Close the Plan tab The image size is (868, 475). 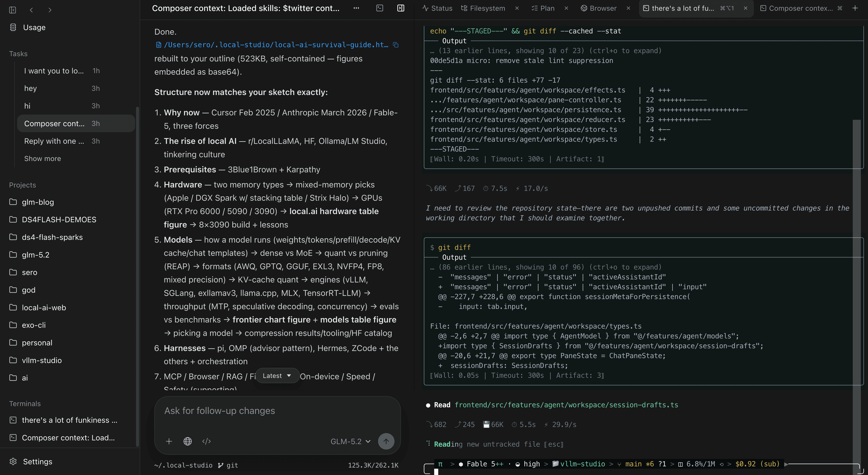pyautogui.click(x=566, y=8)
